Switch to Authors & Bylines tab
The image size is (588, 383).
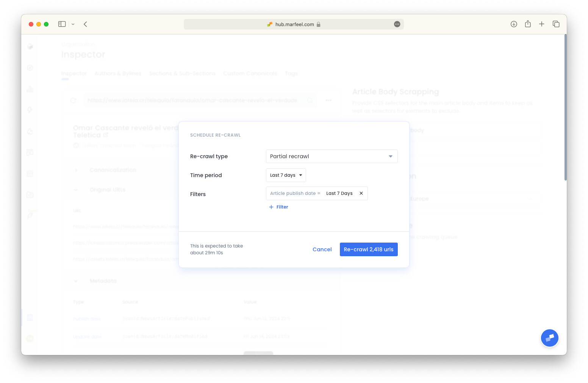point(118,73)
